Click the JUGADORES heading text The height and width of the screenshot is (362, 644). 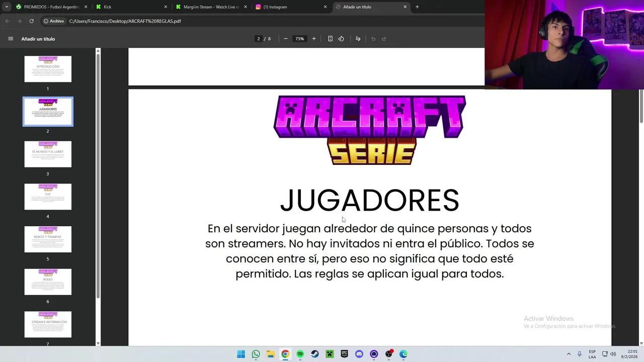(x=370, y=200)
